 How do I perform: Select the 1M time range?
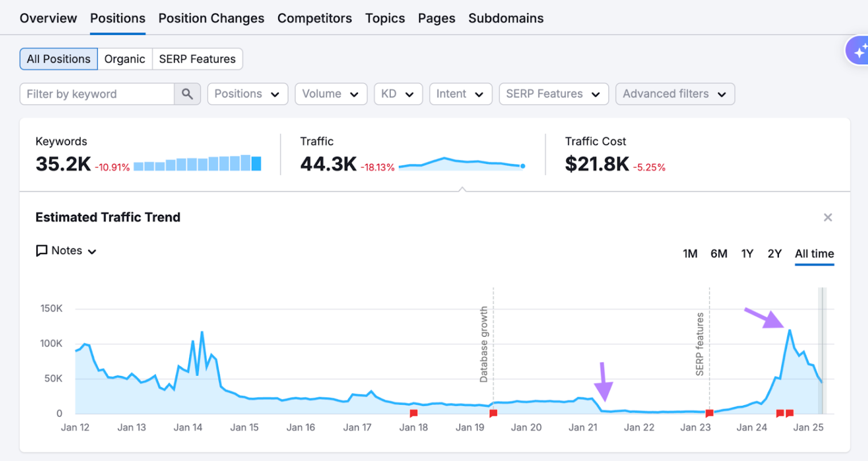tap(690, 253)
